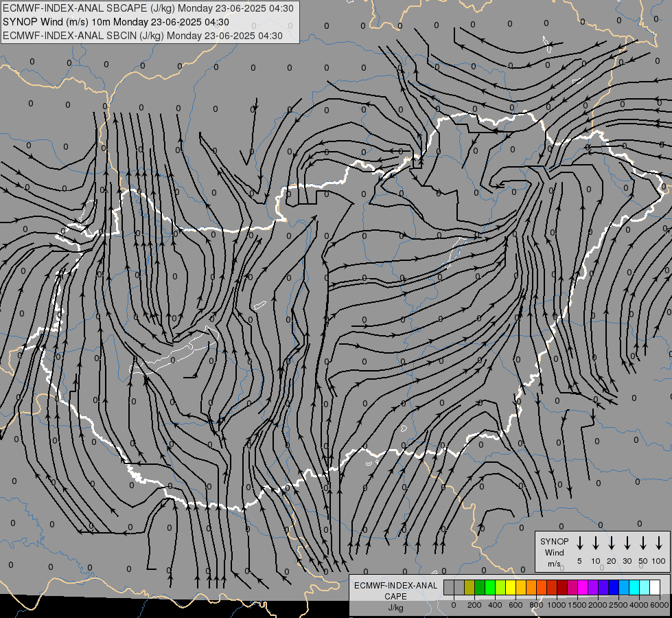Image resolution: width=672 pixels, height=618 pixels.
Task: Click the SYNOP Wind m/s legend title
Action: coord(554,552)
